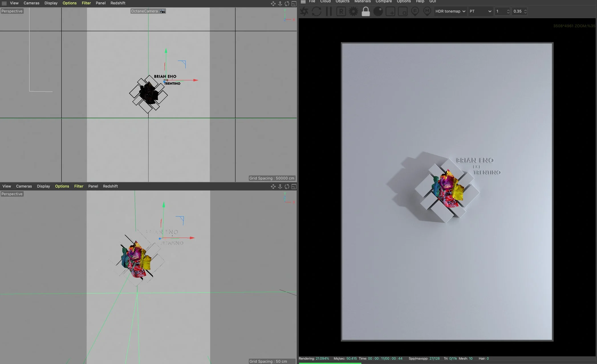Open the View menu in bottom viewport
Viewport: 597px width, 364px height.
click(x=7, y=186)
